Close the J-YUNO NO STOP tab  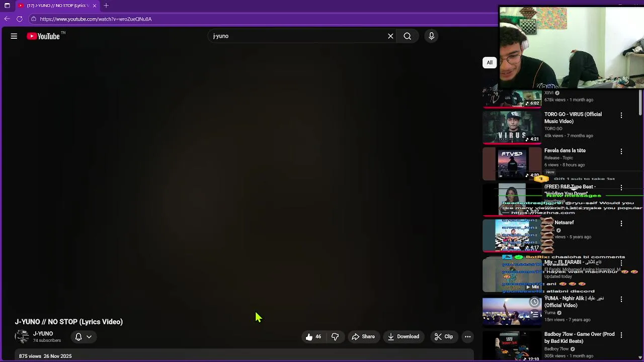(x=95, y=6)
